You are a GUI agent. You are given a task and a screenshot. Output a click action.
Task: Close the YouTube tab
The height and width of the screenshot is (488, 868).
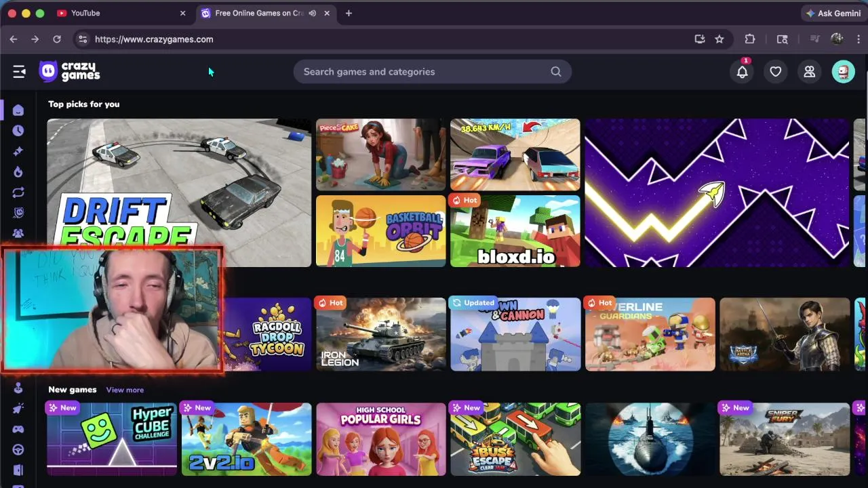[182, 13]
